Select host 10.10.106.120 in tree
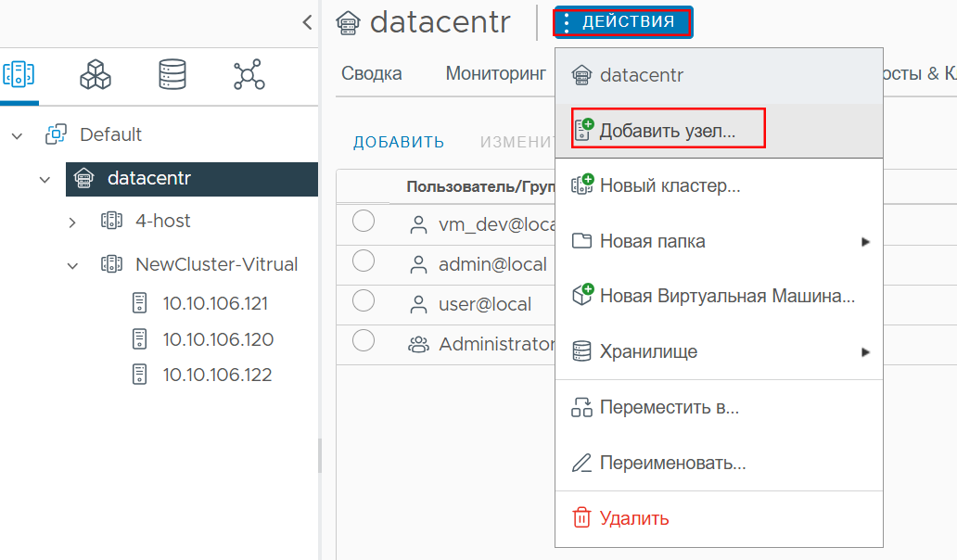Image resolution: width=957 pixels, height=560 pixels. point(218,339)
